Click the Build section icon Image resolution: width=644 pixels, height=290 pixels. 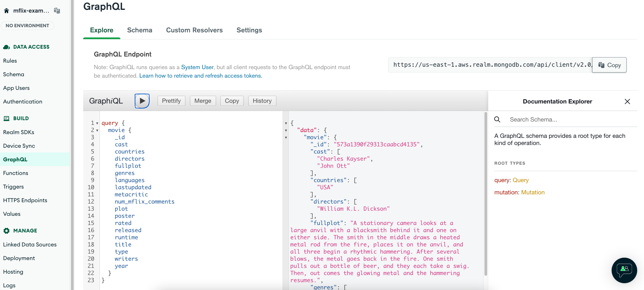6,118
